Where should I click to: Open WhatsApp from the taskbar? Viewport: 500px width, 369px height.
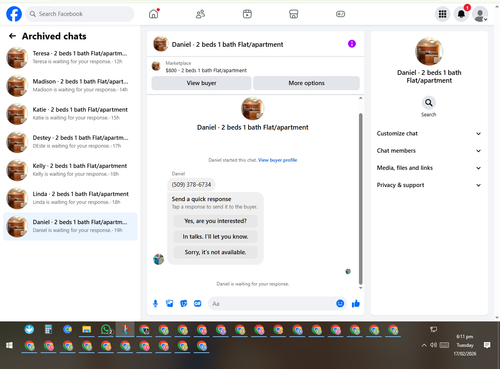click(106, 330)
